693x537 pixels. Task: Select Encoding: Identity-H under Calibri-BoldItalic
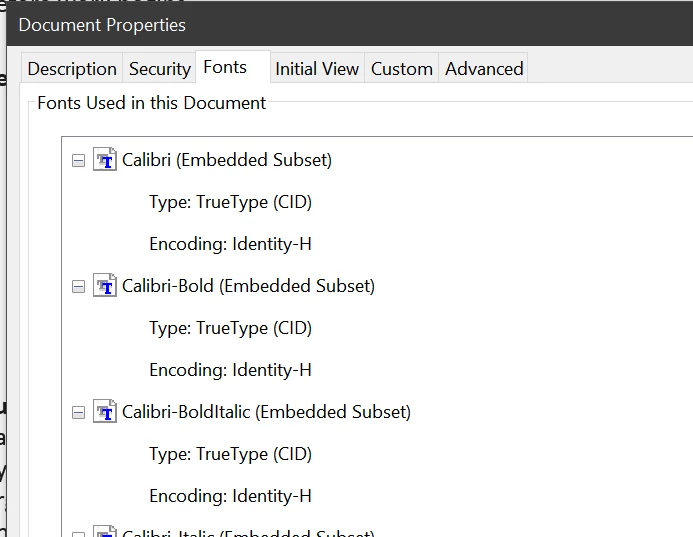pos(231,496)
